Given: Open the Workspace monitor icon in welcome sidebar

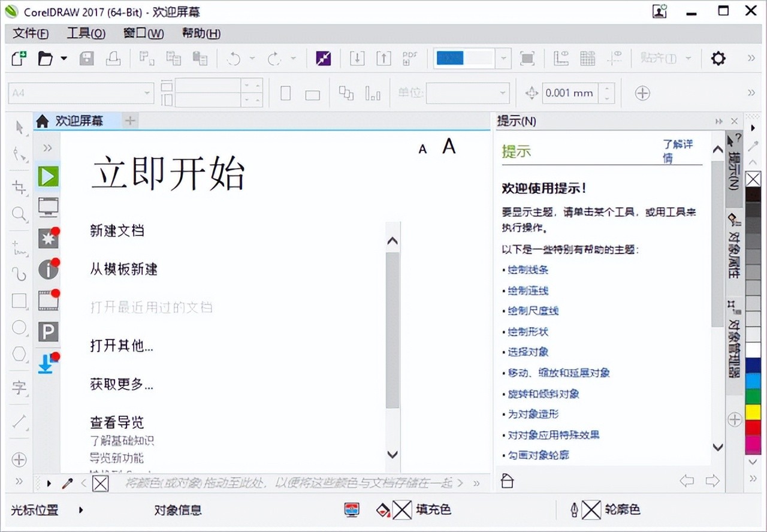Looking at the screenshot, I should (48, 207).
